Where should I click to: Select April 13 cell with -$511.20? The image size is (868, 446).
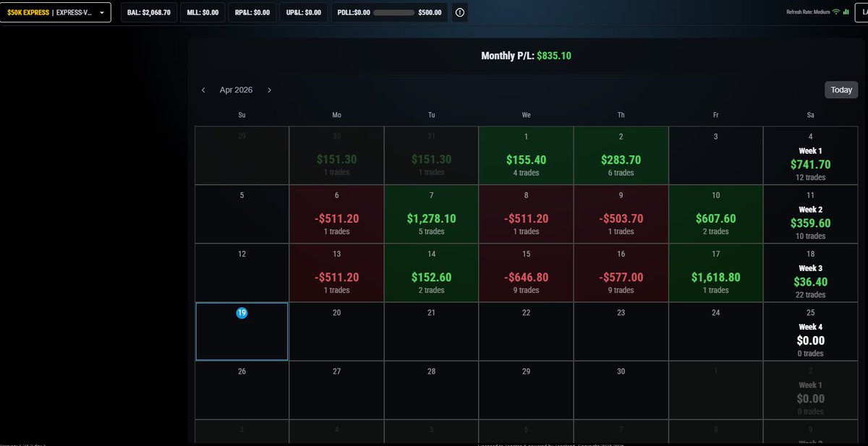pos(336,273)
